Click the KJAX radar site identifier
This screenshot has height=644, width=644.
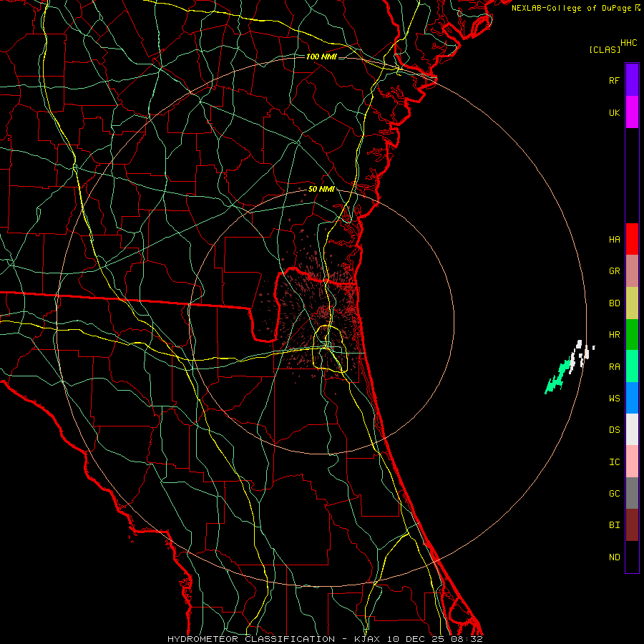click(366, 639)
